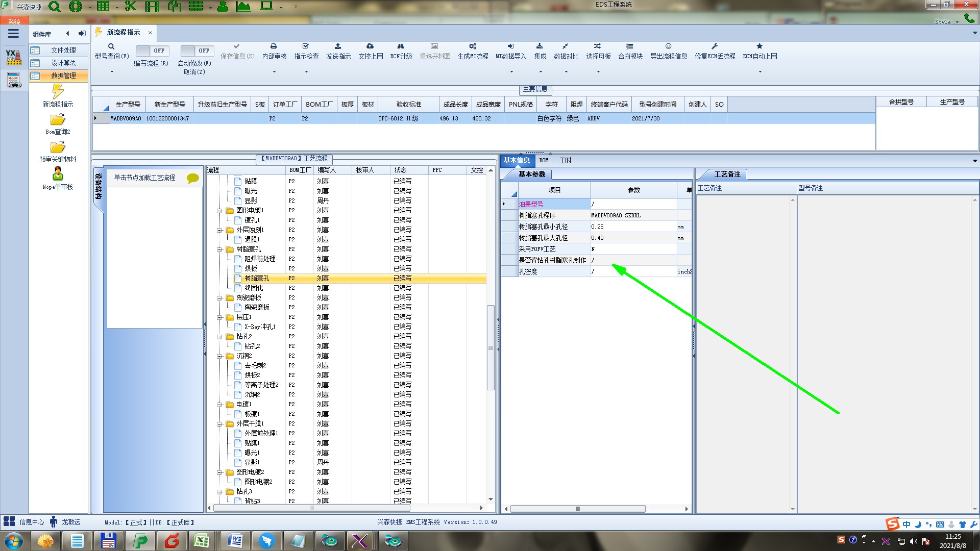Click the 型号查询 search icon

[x=111, y=46]
